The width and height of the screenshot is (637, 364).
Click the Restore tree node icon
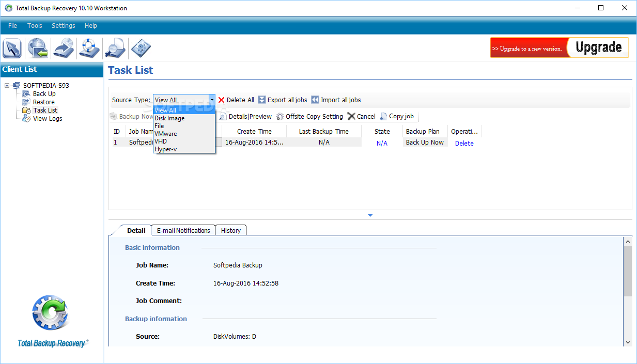26,102
